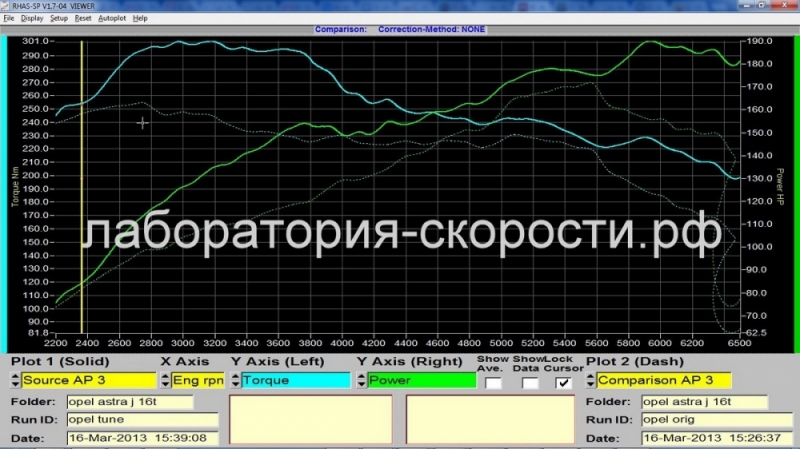Screen dimensions: 800x449
Task: Select the Autoplot menu item
Action: coord(112,18)
